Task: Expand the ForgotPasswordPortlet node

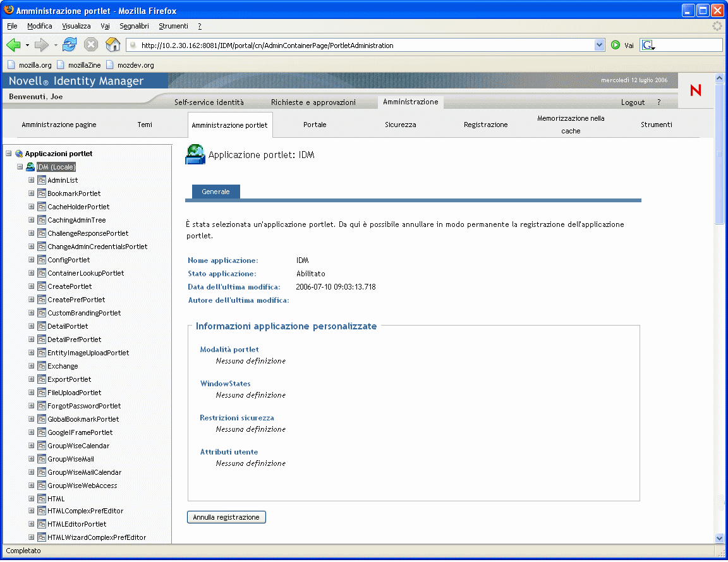Action: pyautogui.click(x=31, y=405)
